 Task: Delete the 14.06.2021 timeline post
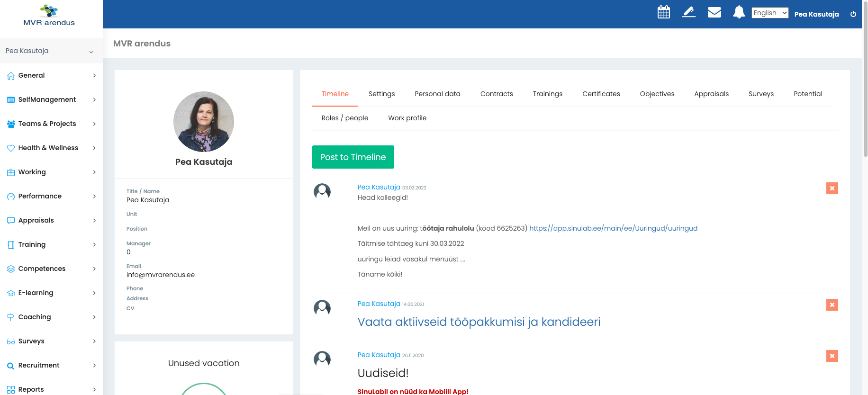(832, 305)
